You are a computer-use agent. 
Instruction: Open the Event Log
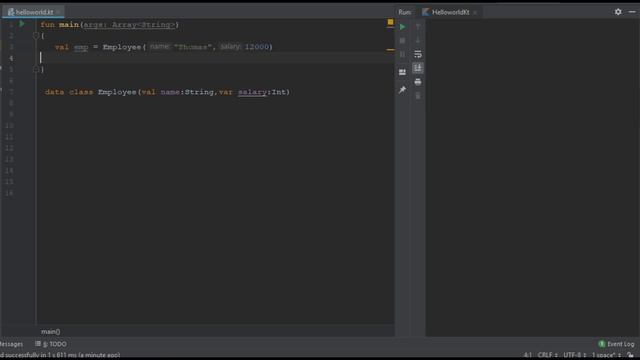pos(616,344)
